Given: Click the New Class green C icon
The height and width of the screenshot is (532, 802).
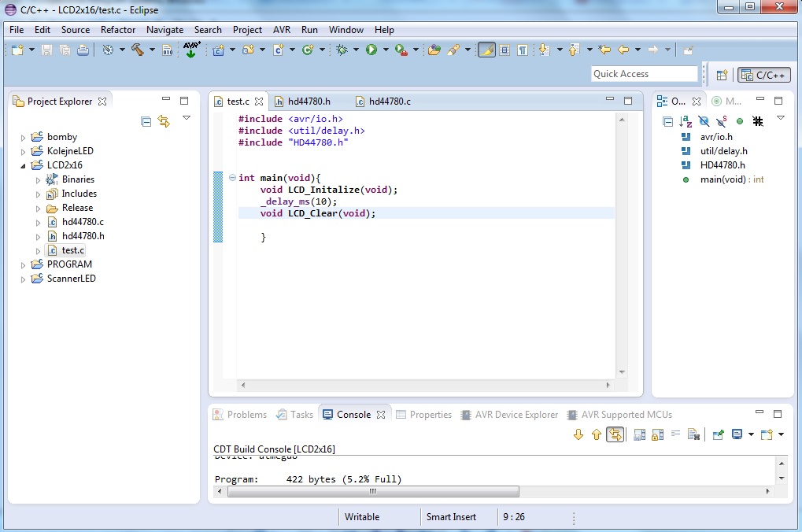Looking at the screenshot, I should (308, 50).
